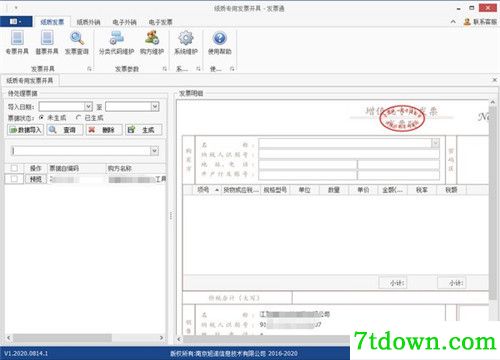
Task: Click the 查询 search button
Action: [x=65, y=130]
